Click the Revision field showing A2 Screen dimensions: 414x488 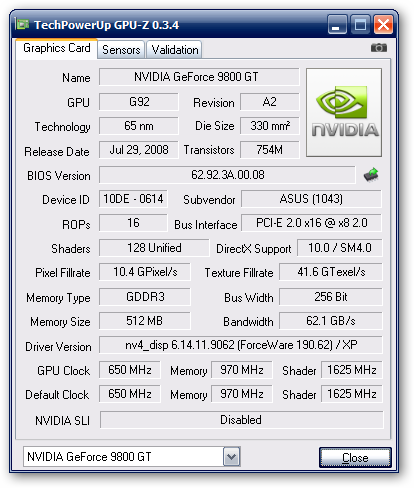(x=269, y=102)
